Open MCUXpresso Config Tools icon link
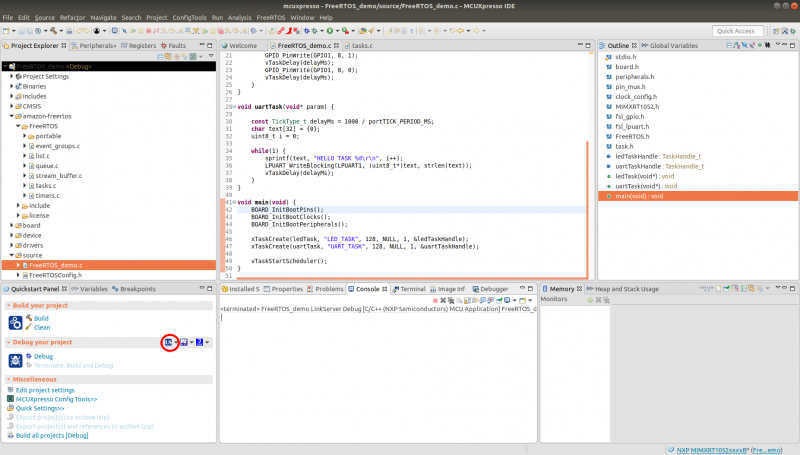 [x=10, y=399]
